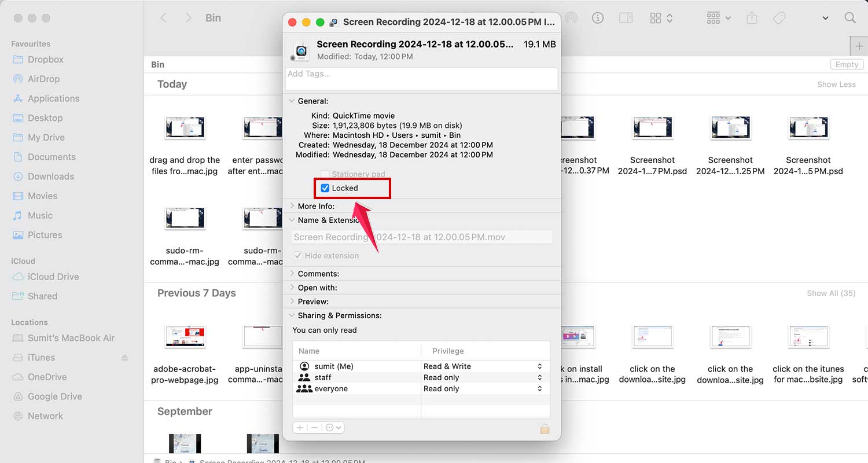The height and width of the screenshot is (463, 868).
Task: Select Downloads under Favourites
Action: point(52,176)
